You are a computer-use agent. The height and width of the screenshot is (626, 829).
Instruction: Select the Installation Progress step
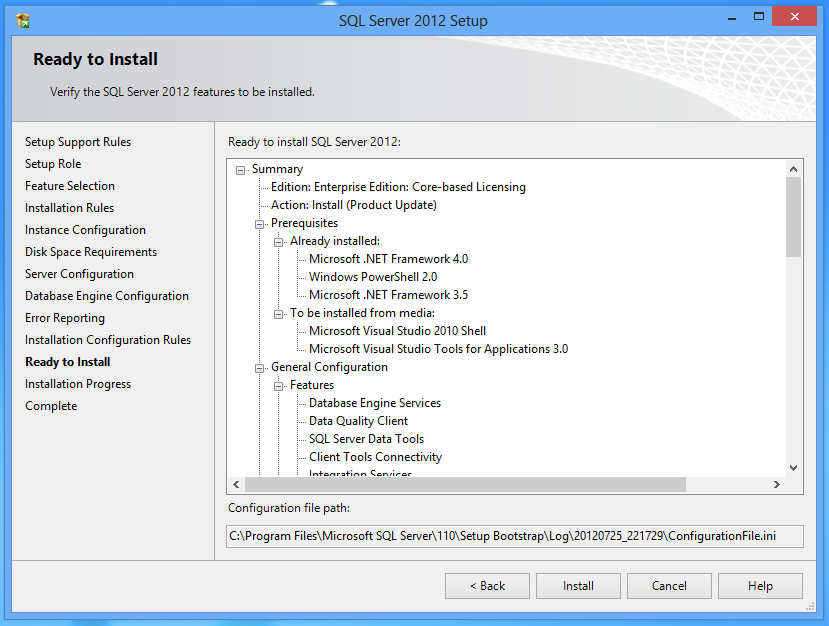(78, 384)
